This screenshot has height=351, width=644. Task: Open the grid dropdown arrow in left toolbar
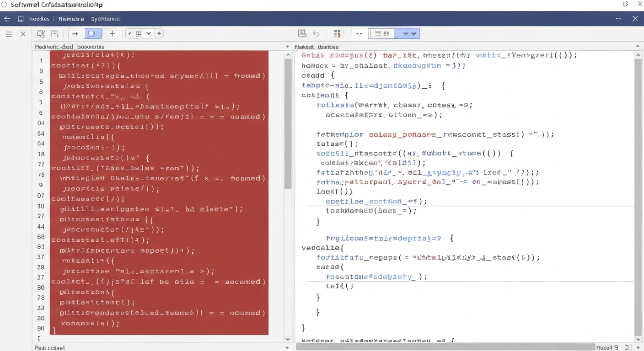(149, 34)
